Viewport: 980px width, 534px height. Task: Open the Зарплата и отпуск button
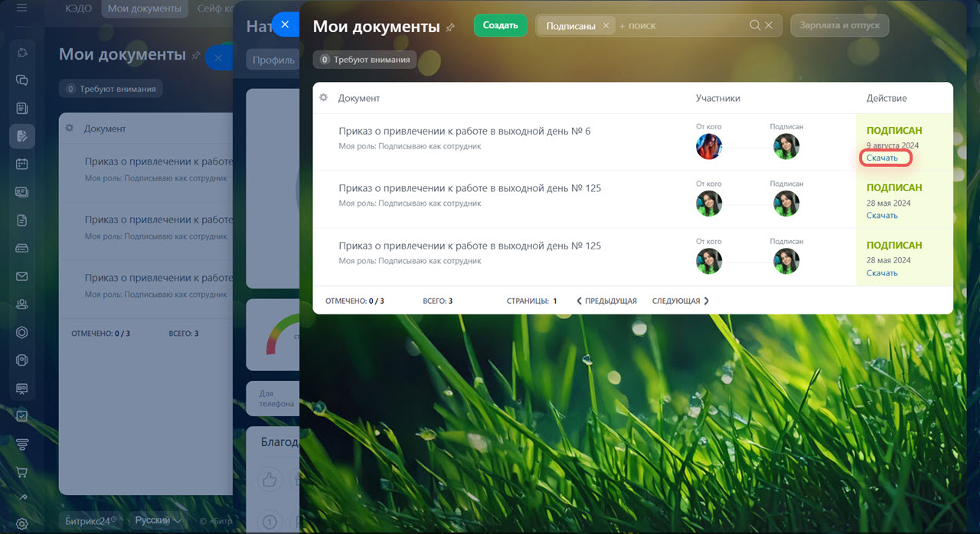click(840, 25)
